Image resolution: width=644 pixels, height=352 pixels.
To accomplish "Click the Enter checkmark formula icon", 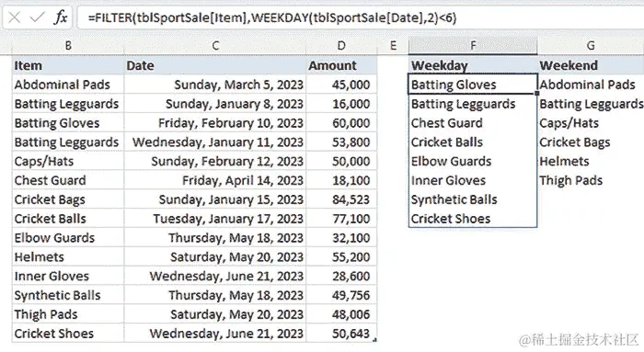I will pos(38,17).
